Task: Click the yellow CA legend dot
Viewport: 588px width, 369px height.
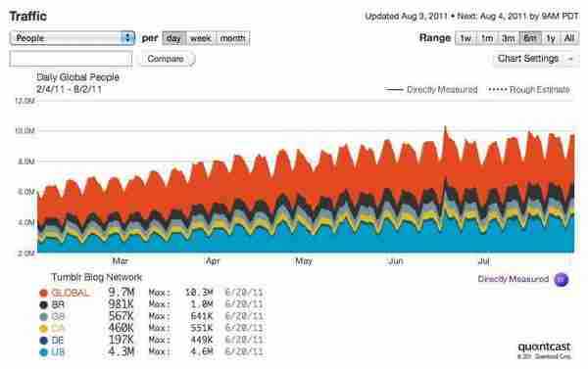Action: [x=43, y=329]
